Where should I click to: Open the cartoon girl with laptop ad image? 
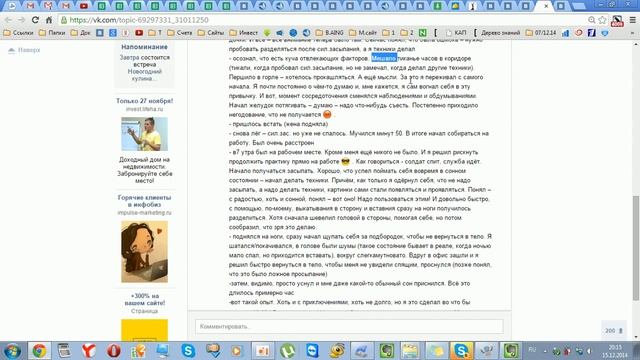(144, 252)
